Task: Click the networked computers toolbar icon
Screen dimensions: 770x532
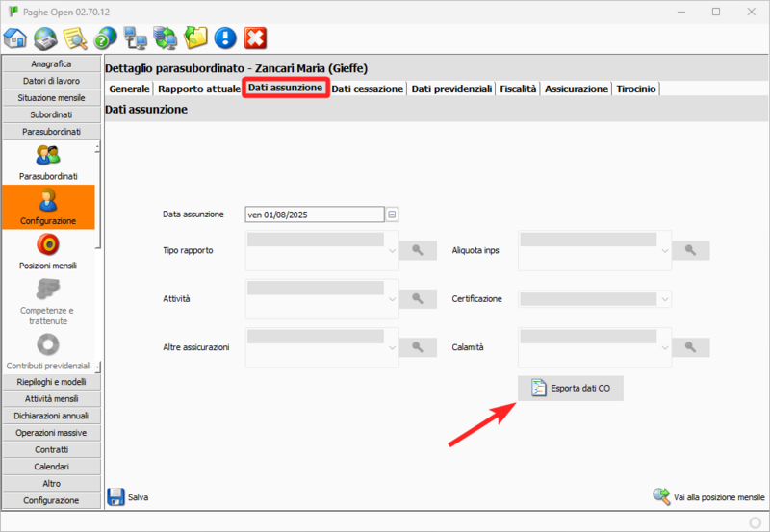Action: tap(136, 38)
